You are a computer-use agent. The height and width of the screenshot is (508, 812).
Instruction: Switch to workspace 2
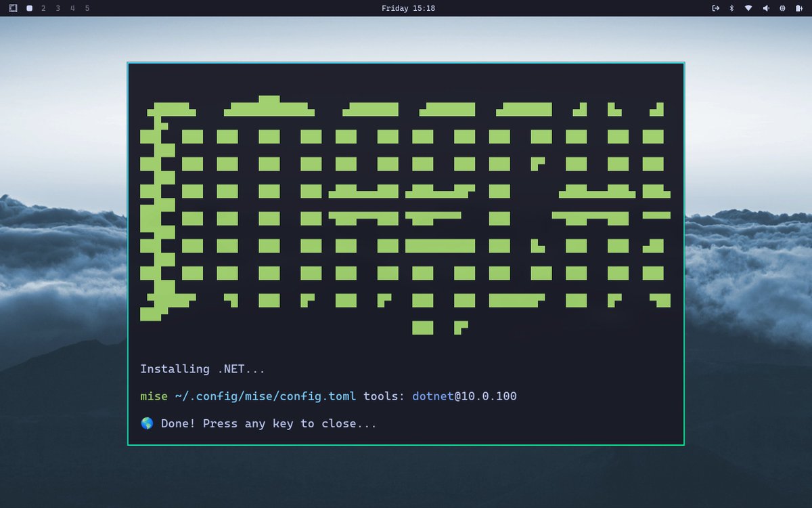point(43,8)
